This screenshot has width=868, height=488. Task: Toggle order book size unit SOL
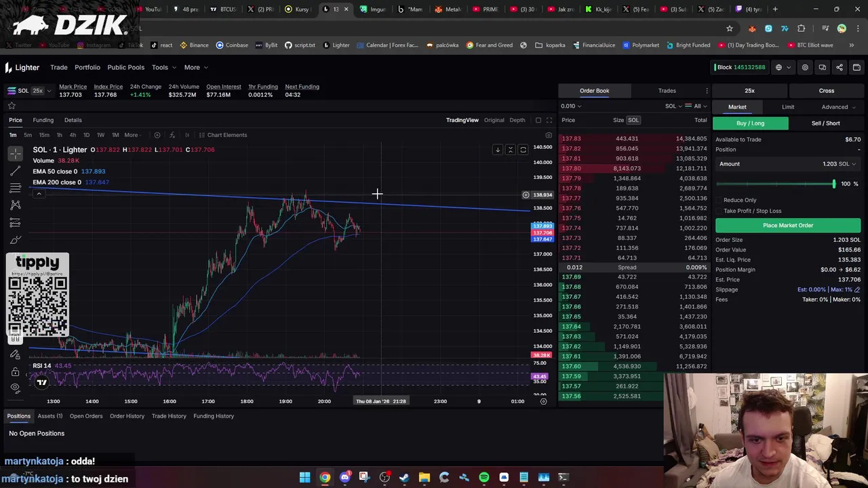click(x=633, y=120)
